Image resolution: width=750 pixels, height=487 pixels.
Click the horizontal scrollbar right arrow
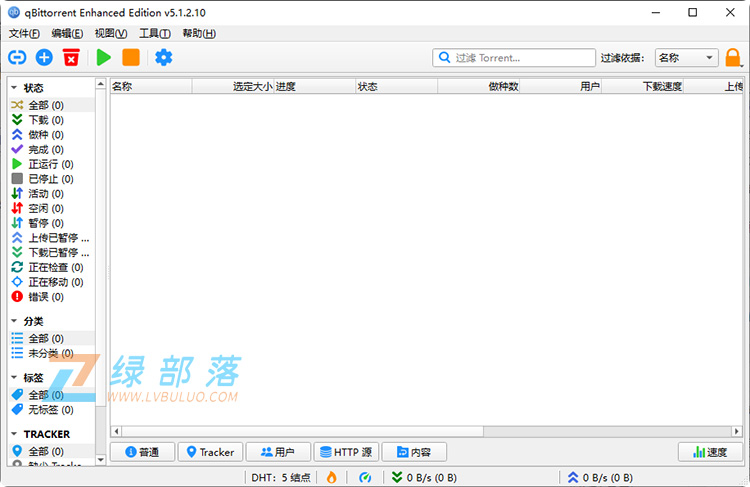pyautogui.click(x=737, y=432)
